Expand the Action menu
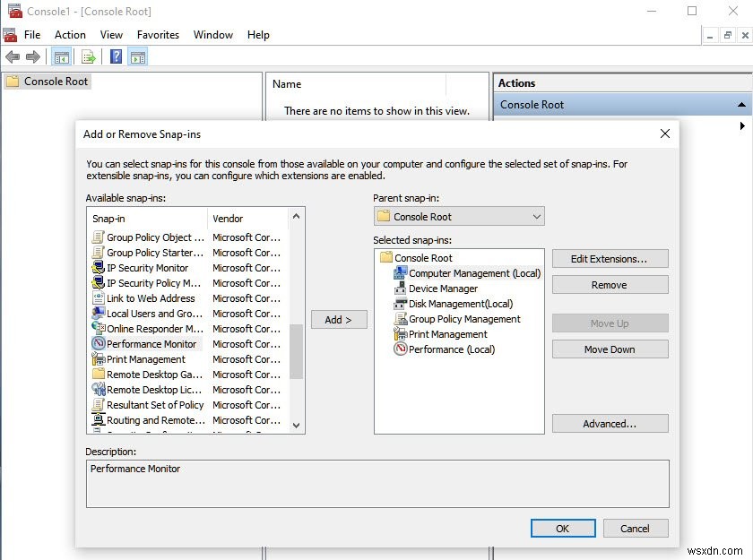 (x=70, y=35)
